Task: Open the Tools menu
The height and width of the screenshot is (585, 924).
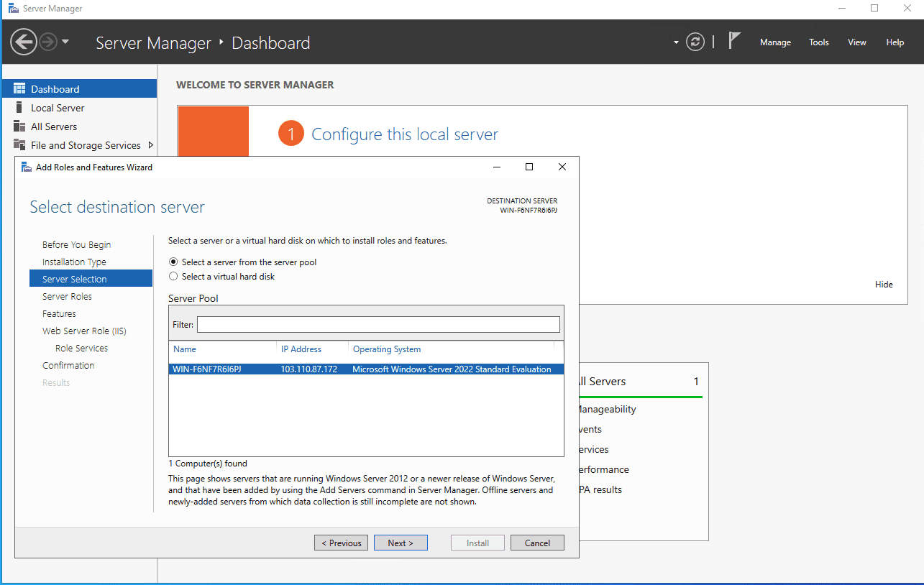Action: pyautogui.click(x=819, y=42)
